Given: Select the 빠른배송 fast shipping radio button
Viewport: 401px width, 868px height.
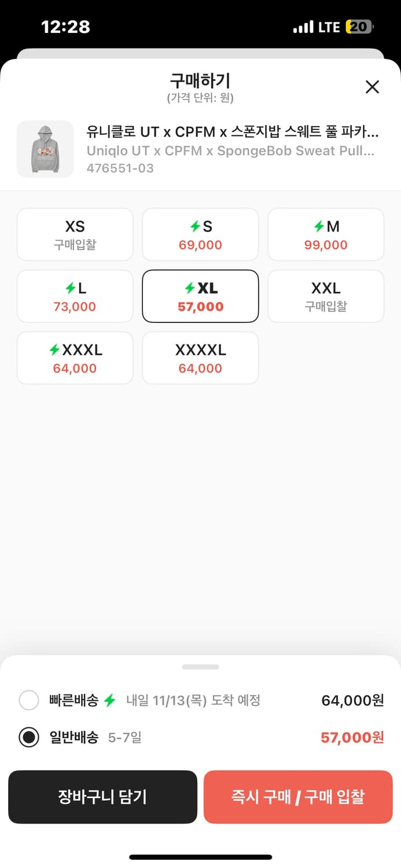Looking at the screenshot, I should pos(29,700).
